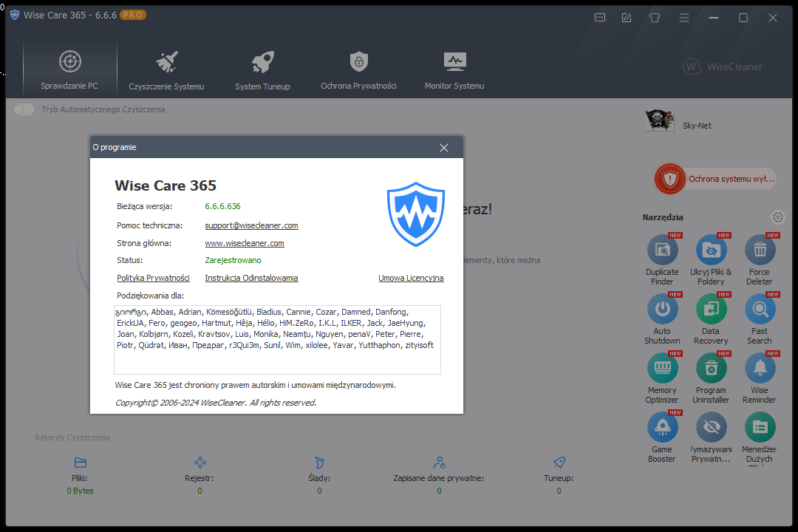798x532 pixels.
Task: Click the Sky-Net pirate avatar
Action: (660, 120)
